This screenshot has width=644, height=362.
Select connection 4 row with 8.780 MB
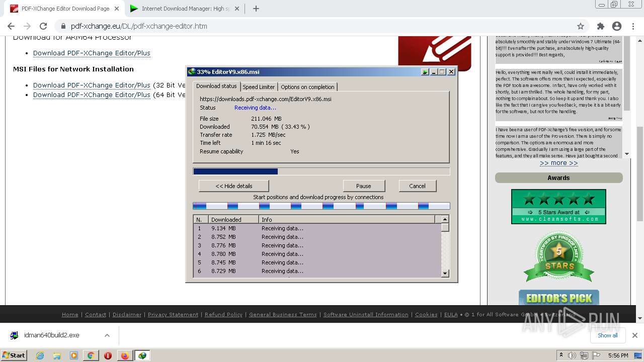point(317,254)
